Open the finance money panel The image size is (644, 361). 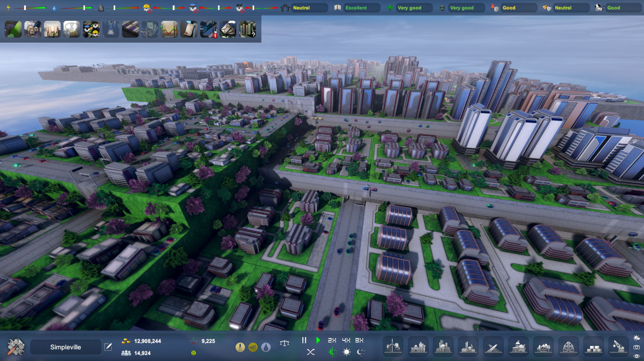tap(150, 29)
